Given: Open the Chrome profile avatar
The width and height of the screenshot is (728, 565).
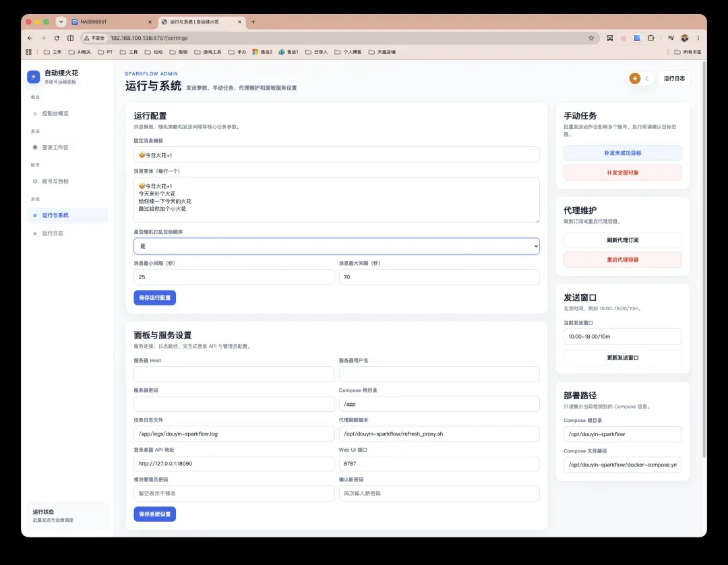Looking at the screenshot, I should coord(684,38).
